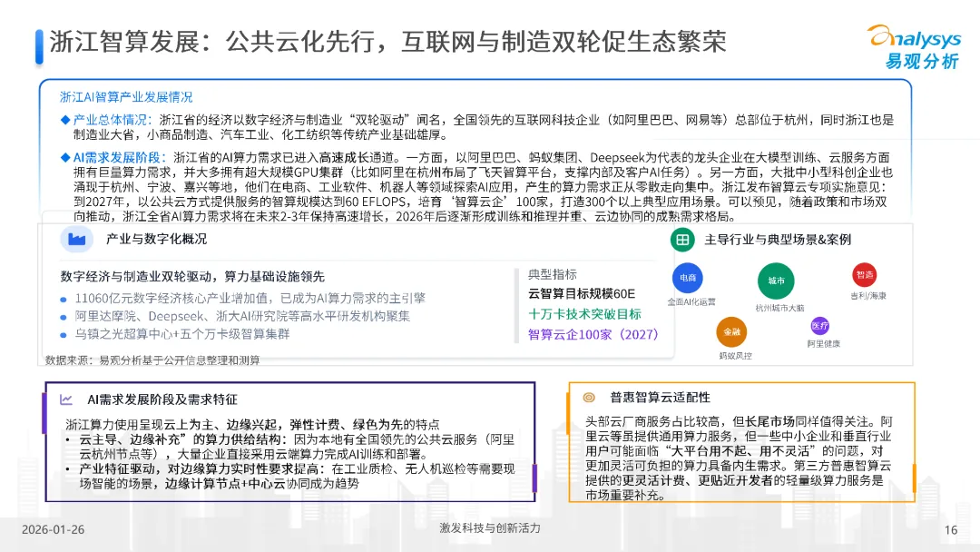This screenshot has height=552, width=980.
Task: Click the caption 蚂蚁风控
Action: (735, 356)
